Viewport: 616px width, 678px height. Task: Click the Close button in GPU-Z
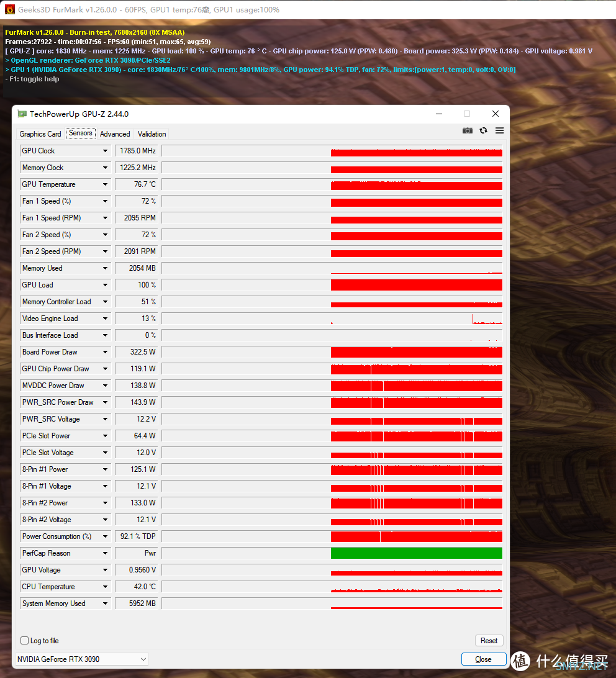click(483, 659)
